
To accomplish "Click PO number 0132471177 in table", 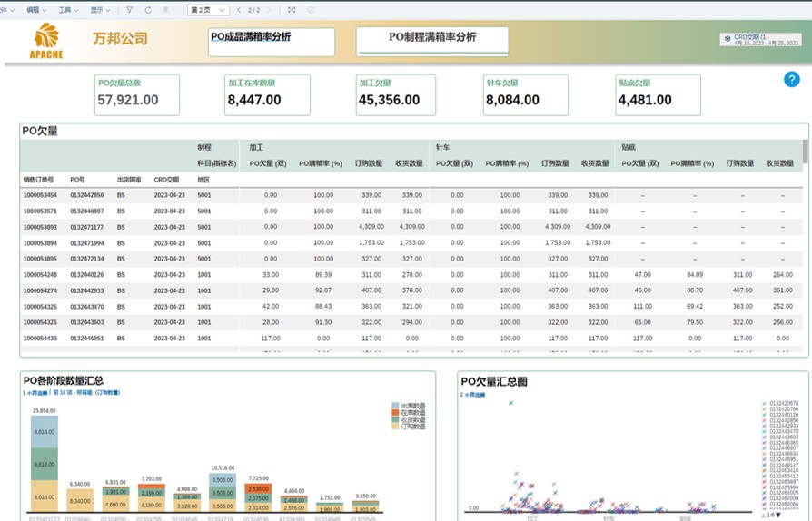I will (87, 227).
